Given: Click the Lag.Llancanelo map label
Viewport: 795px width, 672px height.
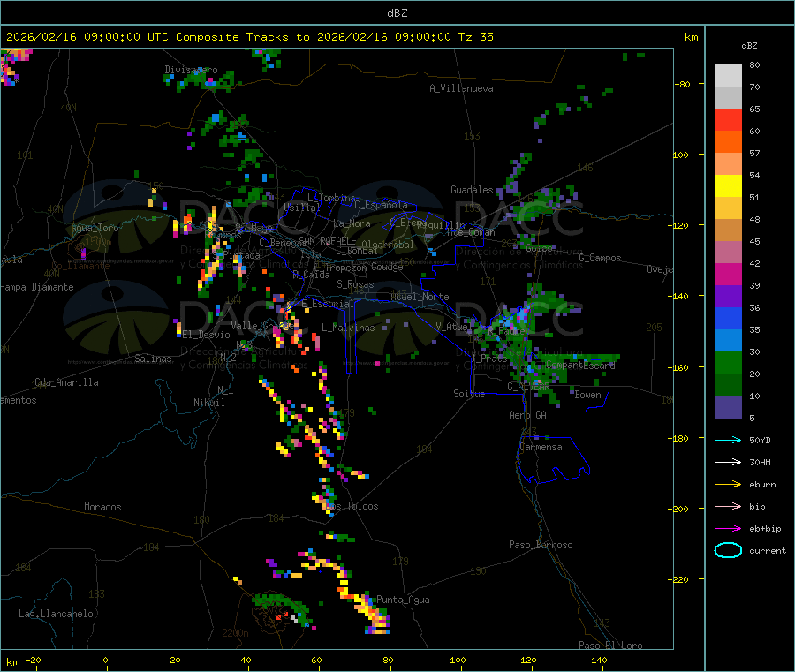Looking at the screenshot, I should point(56,614).
